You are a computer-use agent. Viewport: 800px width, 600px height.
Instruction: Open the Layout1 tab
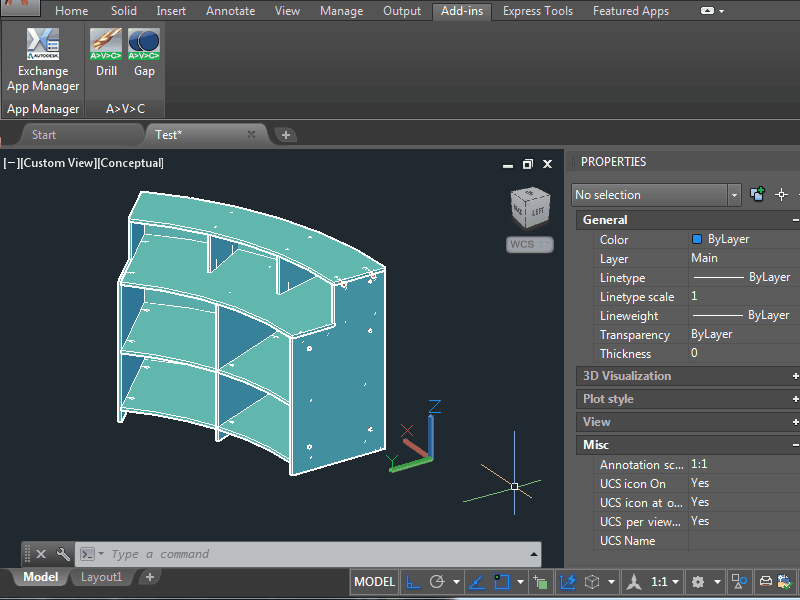(x=101, y=577)
